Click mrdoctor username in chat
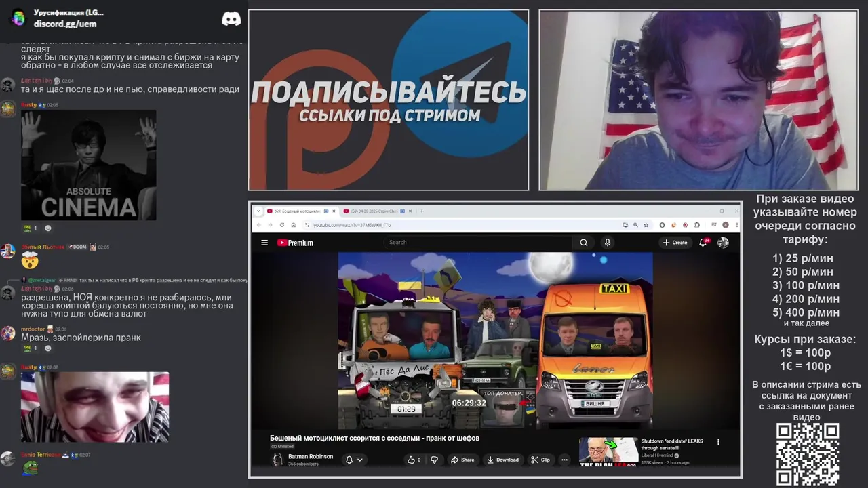 pos(33,329)
